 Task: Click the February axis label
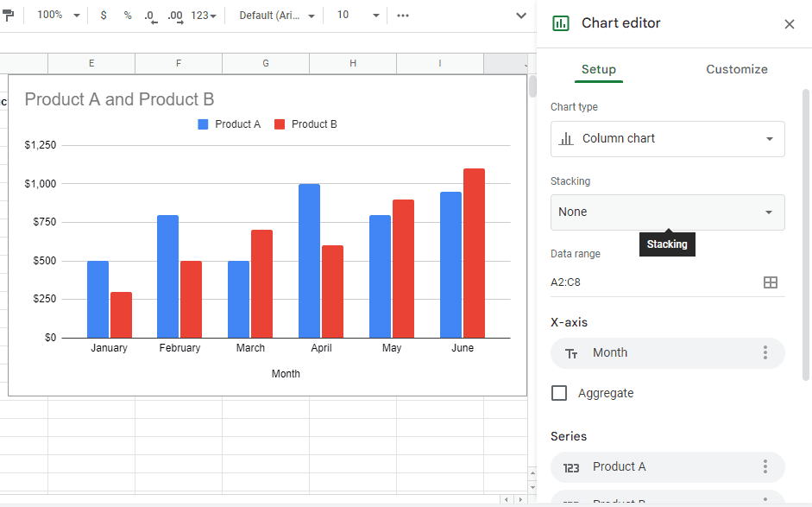179,348
